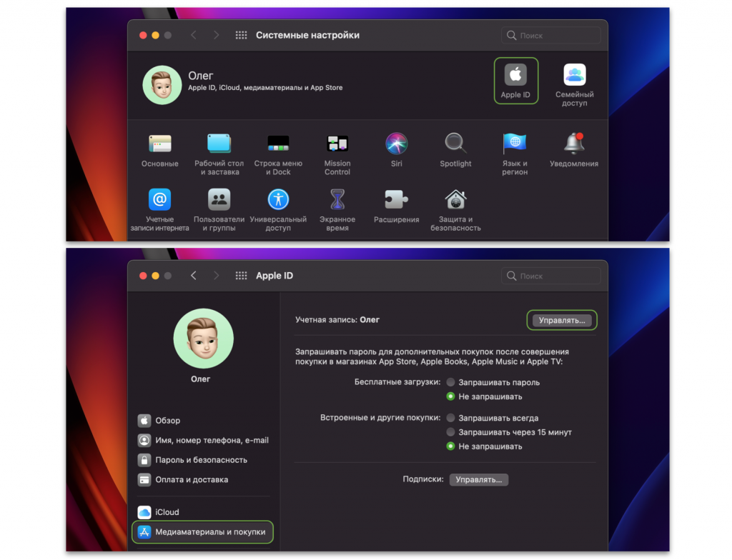Screen dimensions: 732x560
Task: Open Уведомления preferences
Action: click(x=574, y=150)
